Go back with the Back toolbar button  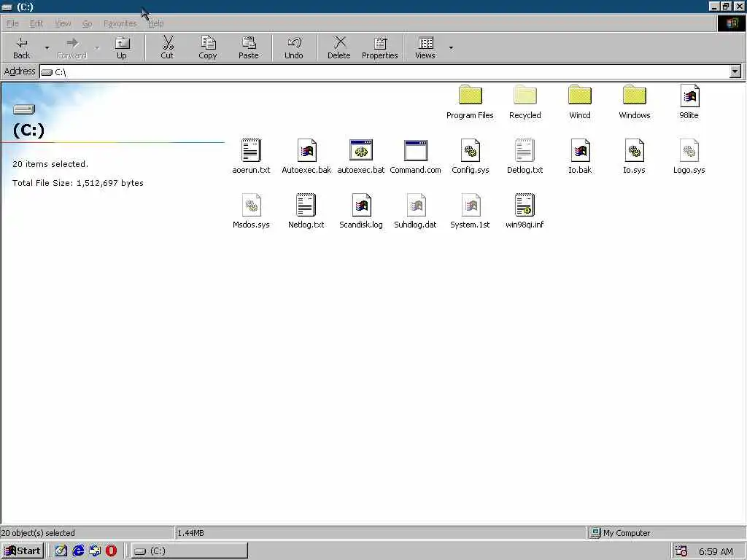pos(21,47)
